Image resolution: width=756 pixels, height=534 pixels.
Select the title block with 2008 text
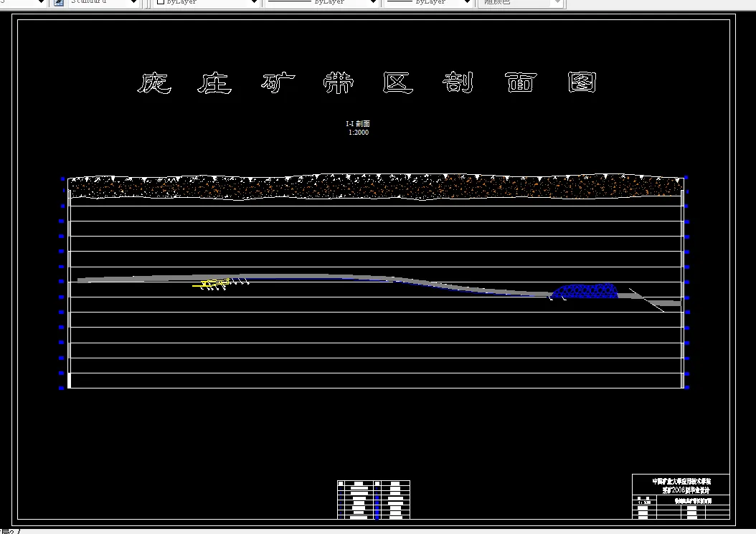coord(681,497)
